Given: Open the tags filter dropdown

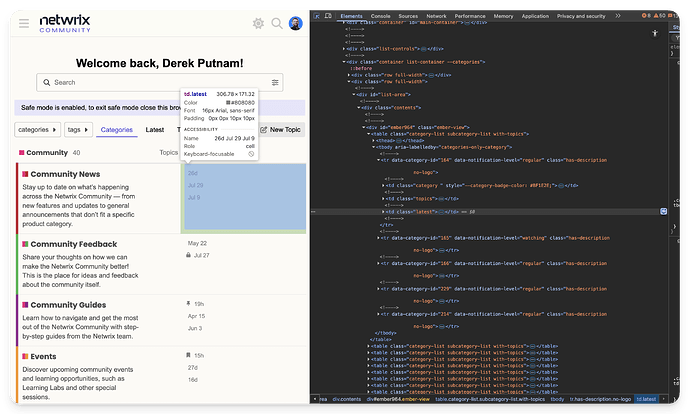Looking at the screenshot, I should 78,130.
